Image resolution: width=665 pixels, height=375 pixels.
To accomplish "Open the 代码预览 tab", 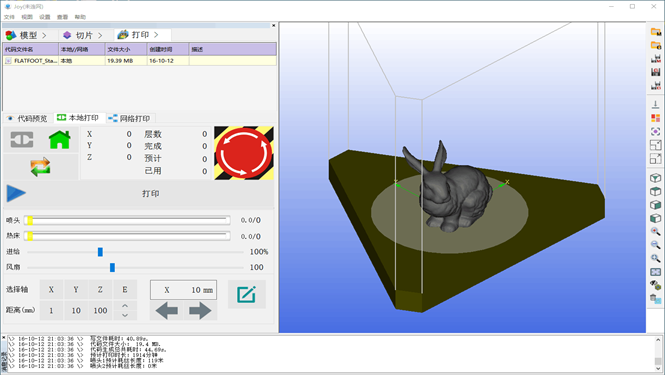I will [28, 118].
